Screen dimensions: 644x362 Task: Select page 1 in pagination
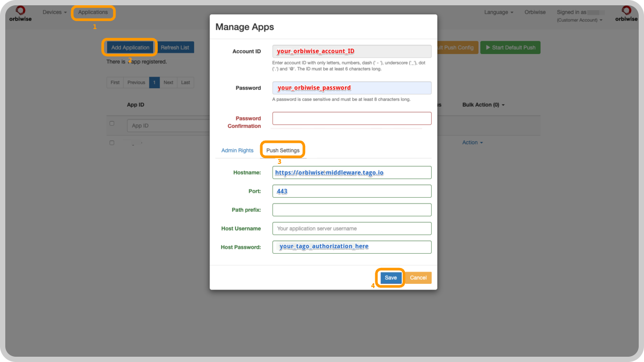click(154, 82)
